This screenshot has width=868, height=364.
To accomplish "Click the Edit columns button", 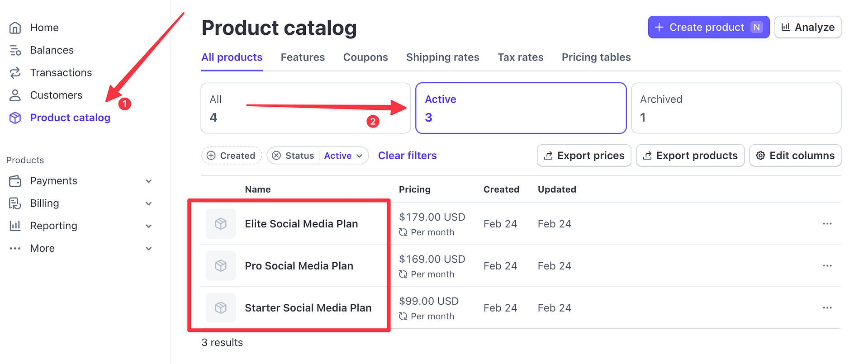I will tap(795, 156).
